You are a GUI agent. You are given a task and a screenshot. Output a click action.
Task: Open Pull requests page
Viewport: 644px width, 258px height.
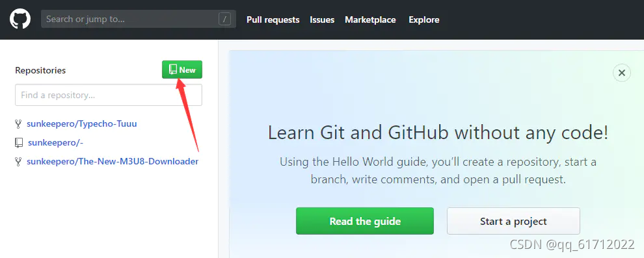pyautogui.click(x=273, y=19)
